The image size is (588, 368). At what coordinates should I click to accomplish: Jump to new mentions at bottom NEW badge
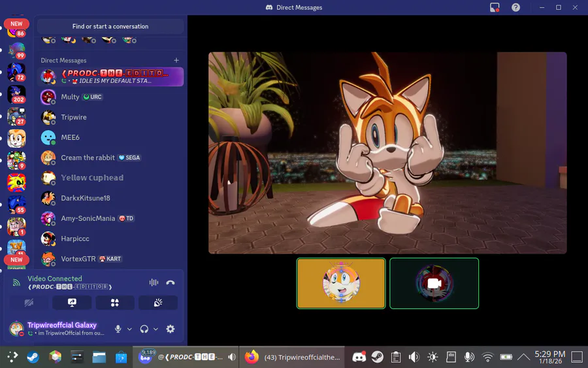(x=16, y=259)
